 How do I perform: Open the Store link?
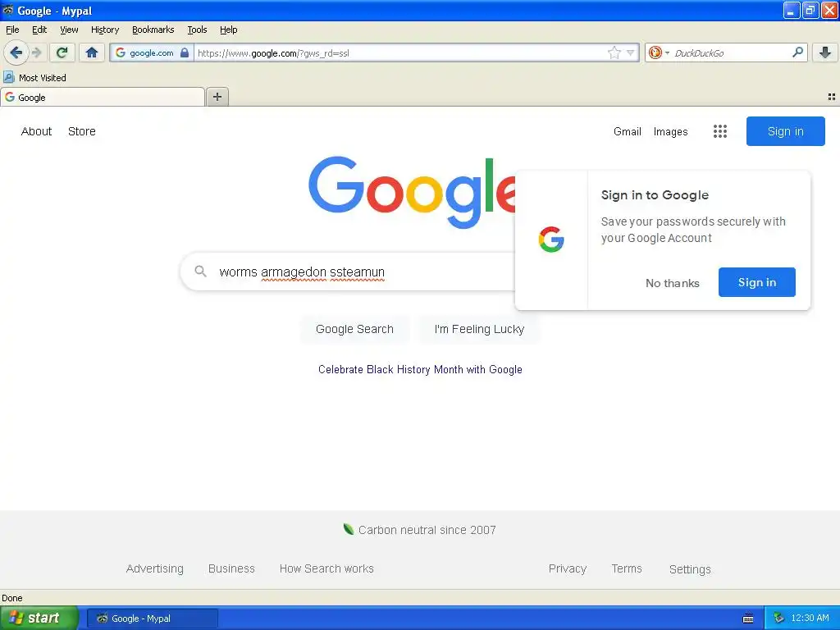tap(82, 131)
